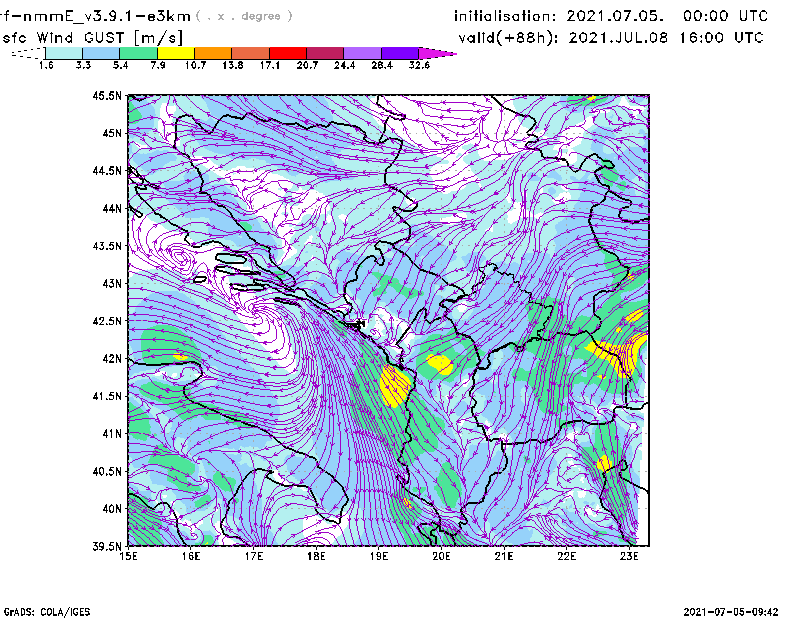Click the magenta arrow tip above 32.6
Image resolution: width=800 pixels, height=618 pixels.
point(437,53)
